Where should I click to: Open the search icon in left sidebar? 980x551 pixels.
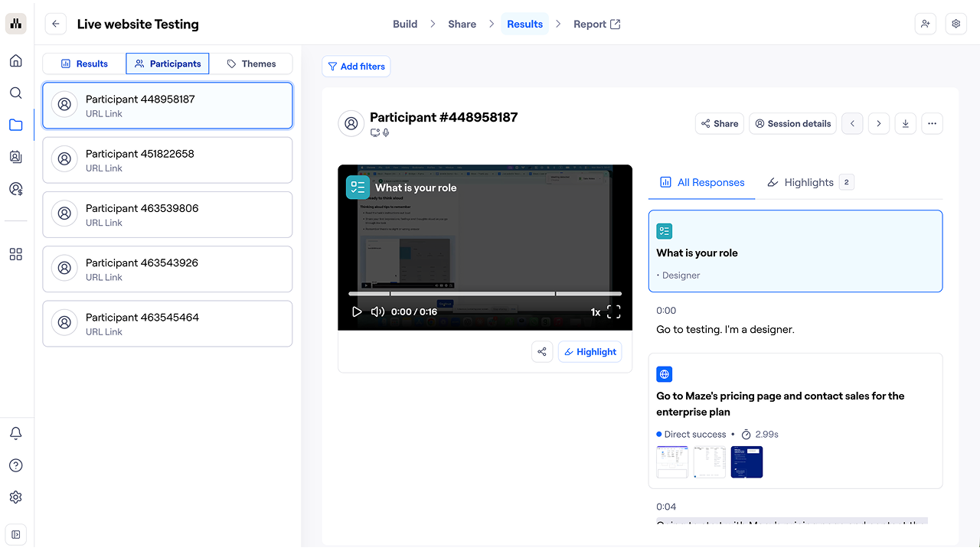pos(15,93)
